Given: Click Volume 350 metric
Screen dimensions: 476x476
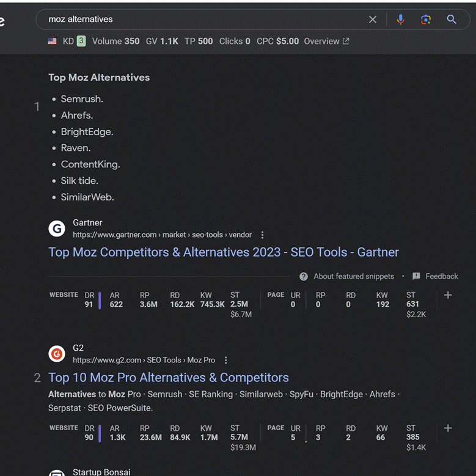Looking at the screenshot, I should pos(115,42).
